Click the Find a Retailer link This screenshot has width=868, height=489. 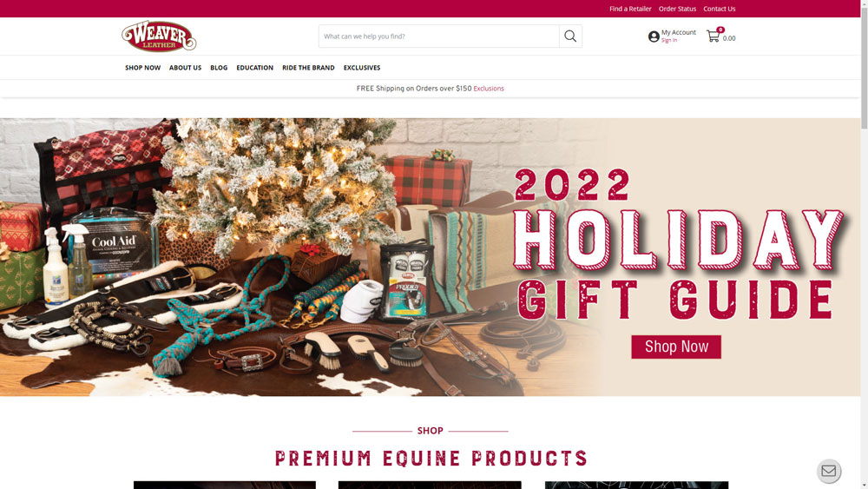click(630, 9)
